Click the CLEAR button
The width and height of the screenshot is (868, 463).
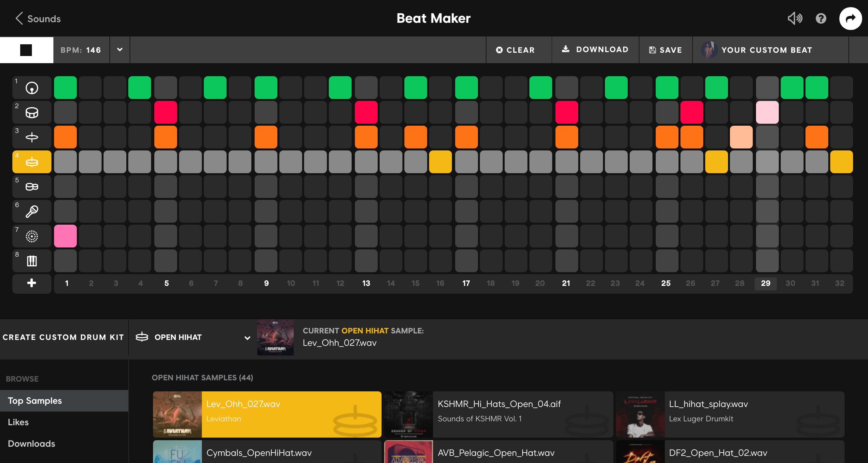pyautogui.click(x=515, y=50)
